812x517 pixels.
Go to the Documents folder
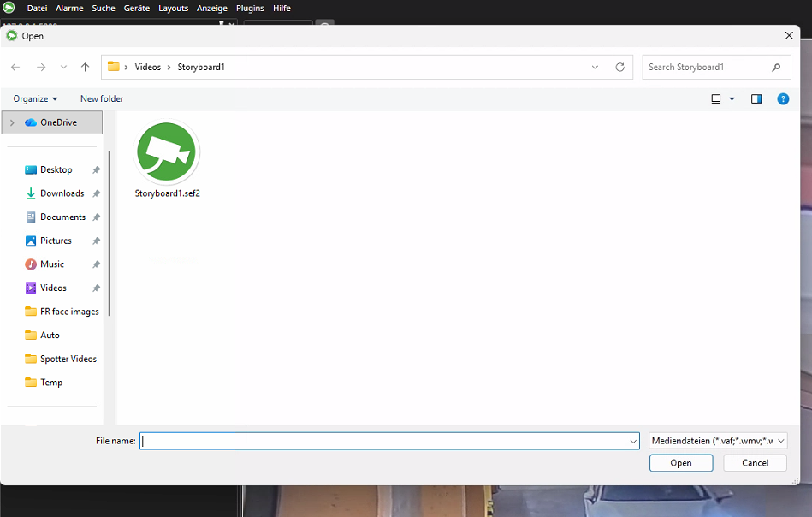click(62, 217)
